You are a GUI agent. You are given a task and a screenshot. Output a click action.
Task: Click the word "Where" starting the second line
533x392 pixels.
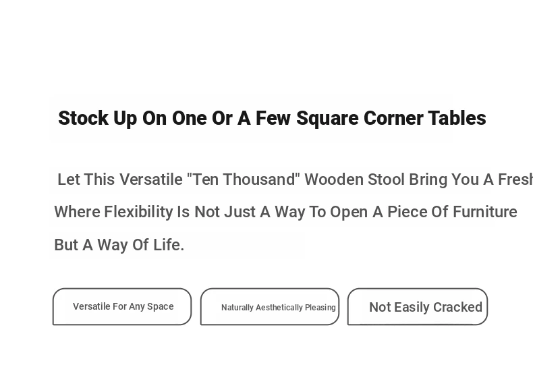77,212
